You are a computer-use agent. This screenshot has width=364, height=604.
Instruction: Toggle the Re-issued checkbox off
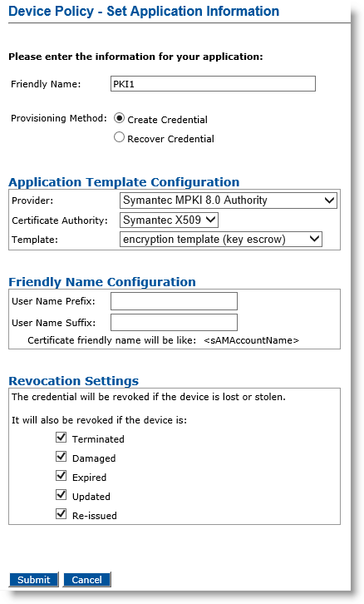click(61, 514)
